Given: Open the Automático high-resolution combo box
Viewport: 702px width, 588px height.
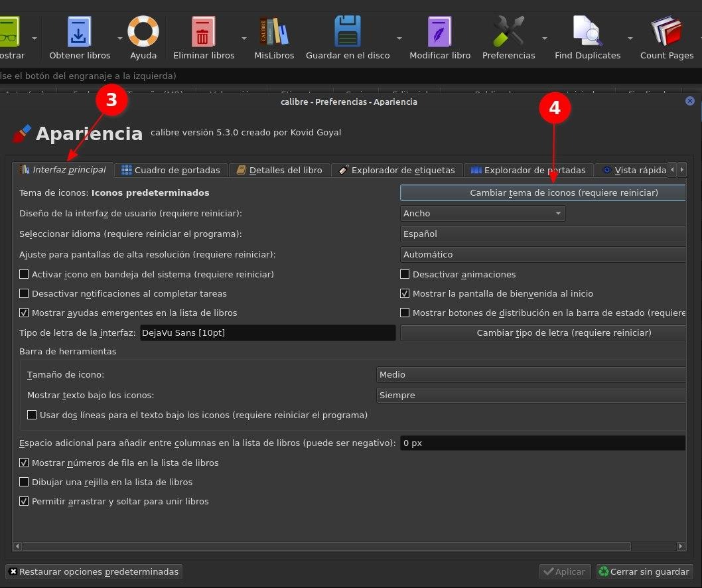Looking at the screenshot, I should point(543,254).
